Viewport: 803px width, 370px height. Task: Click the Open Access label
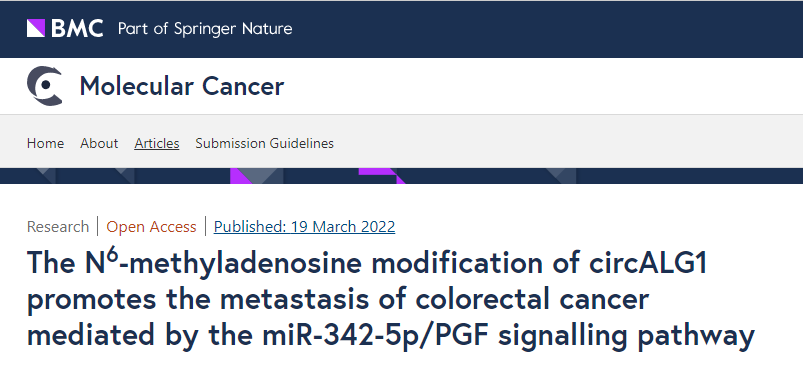pyautogui.click(x=151, y=227)
